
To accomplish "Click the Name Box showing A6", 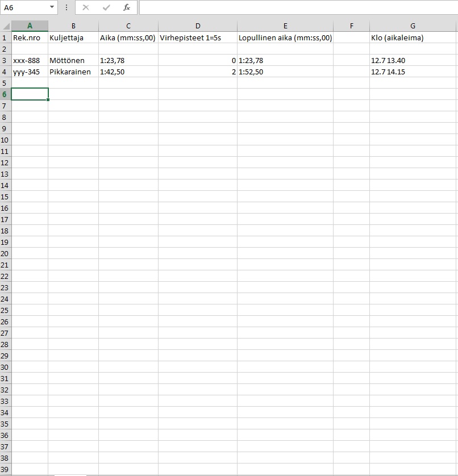I will click(x=25, y=7).
